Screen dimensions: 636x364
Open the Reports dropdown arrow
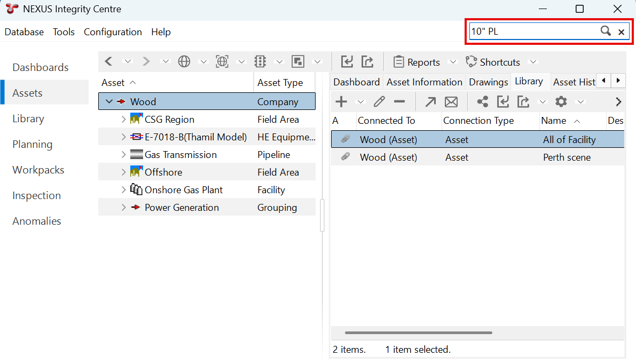coord(453,62)
